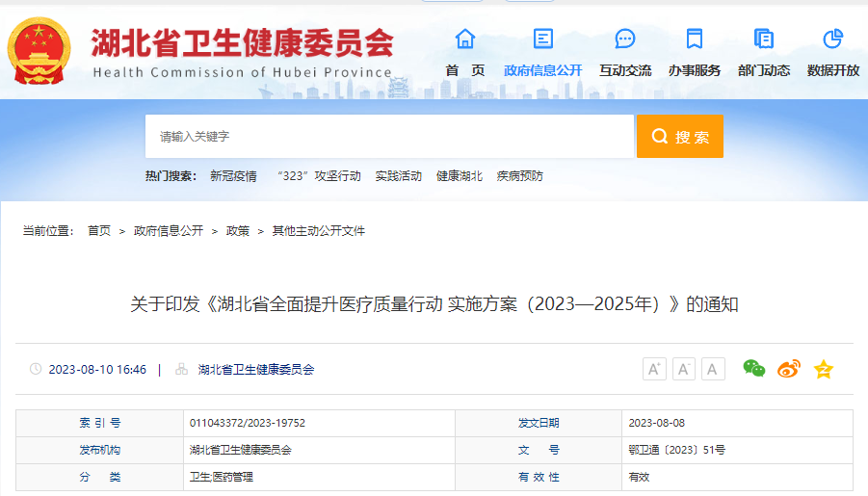Click the keyword search input field
Viewport: 868px width, 496px height.
pos(389,137)
